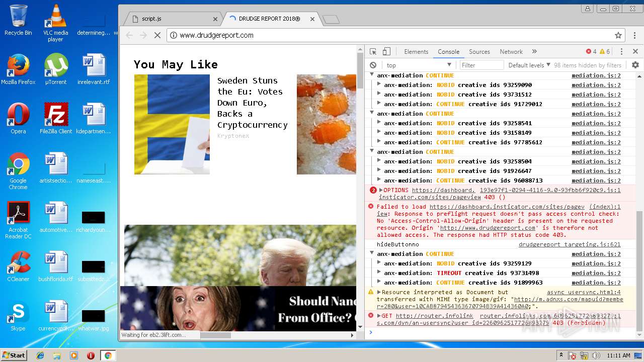Screen dimensions: 644x362
Task: Launch Skype from desktop
Action: [x=18, y=315]
